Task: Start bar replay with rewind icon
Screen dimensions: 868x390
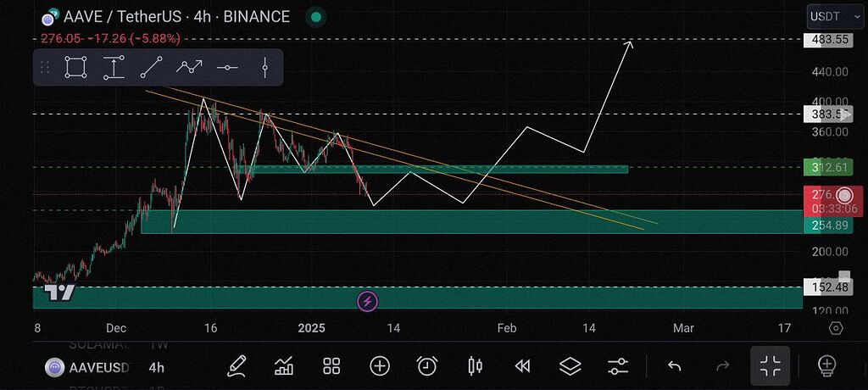Action: click(522, 366)
